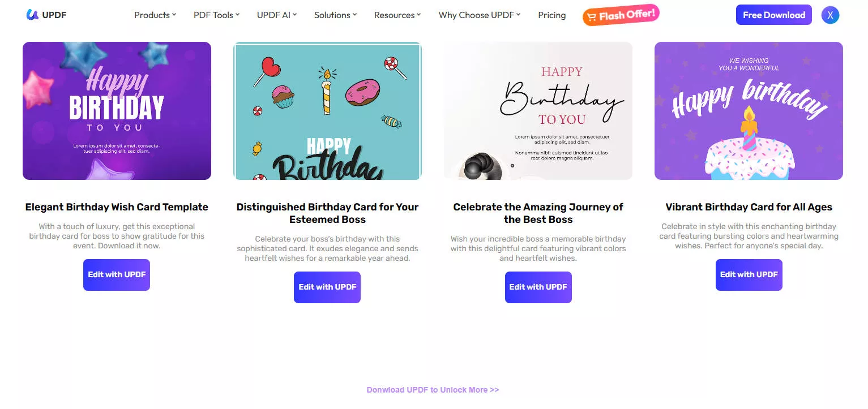Open the purple balloon birthday card thumbnail
The width and height of the screenshot is (868, 409).
(x=117, y=111)
